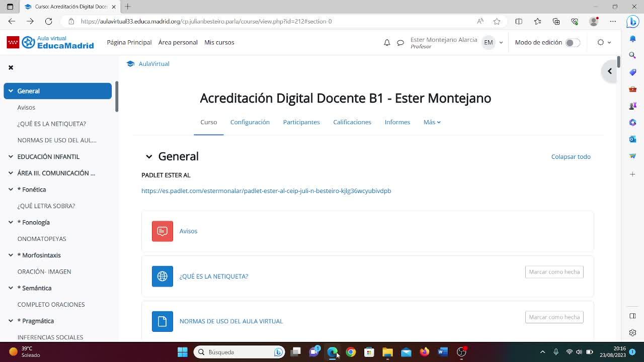Close the course index drawer with X
Screen dimensions: 644x362
(x=11, y=67)
